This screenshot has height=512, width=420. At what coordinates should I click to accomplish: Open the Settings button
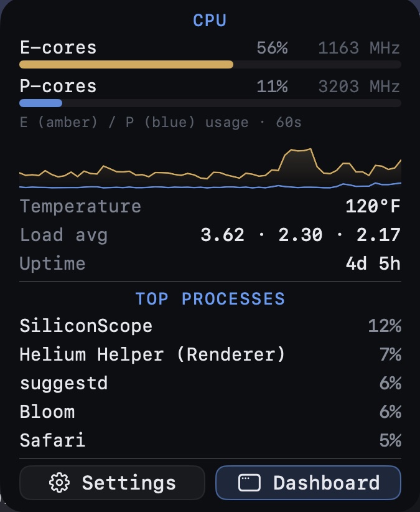pyautogui.click(x=112, y=483)
